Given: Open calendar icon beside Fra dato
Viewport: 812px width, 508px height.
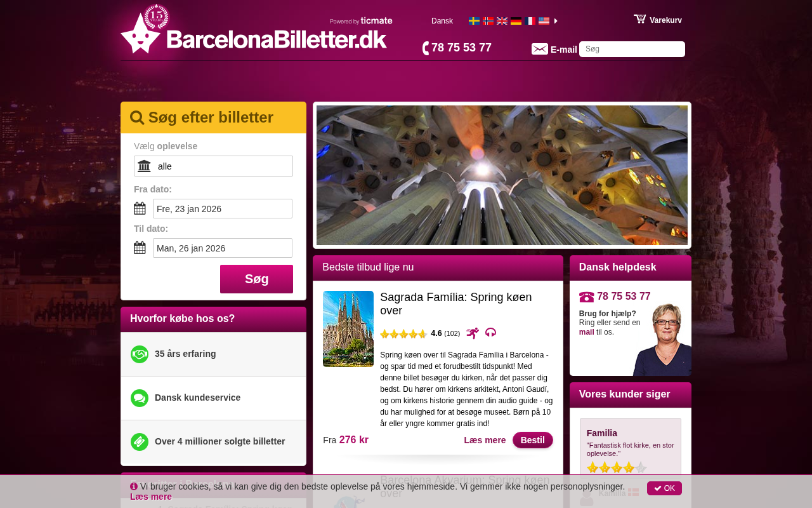Looking at the screenshot, I should point(140,208).
